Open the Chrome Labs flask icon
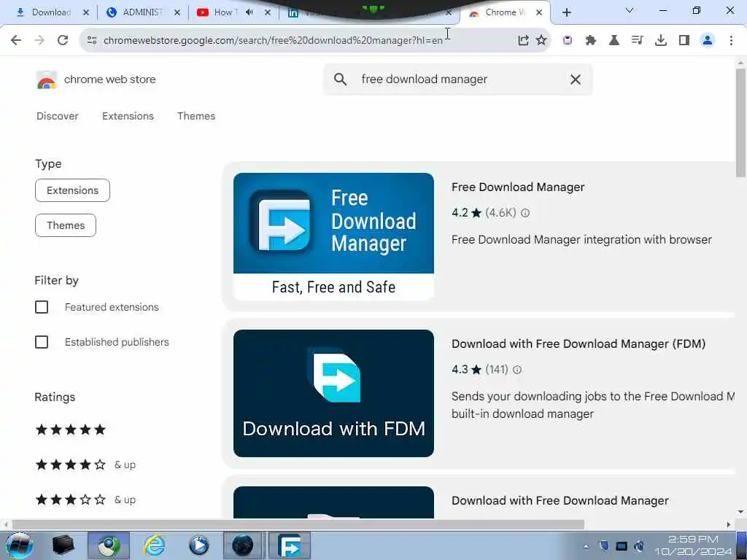The image size is (747, 560). 614,41
